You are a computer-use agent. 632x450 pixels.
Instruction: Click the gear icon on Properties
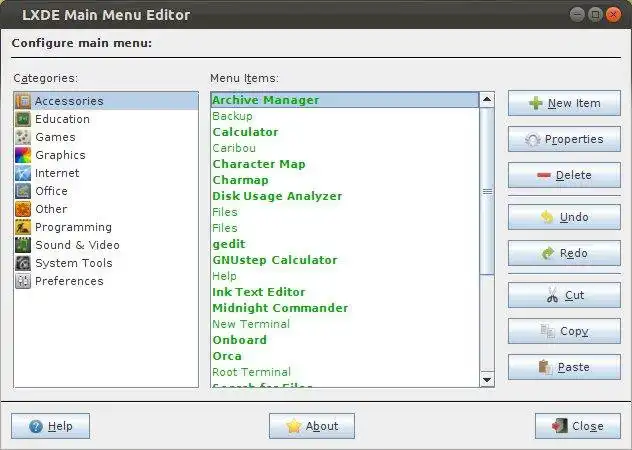(x=532, y=140)
